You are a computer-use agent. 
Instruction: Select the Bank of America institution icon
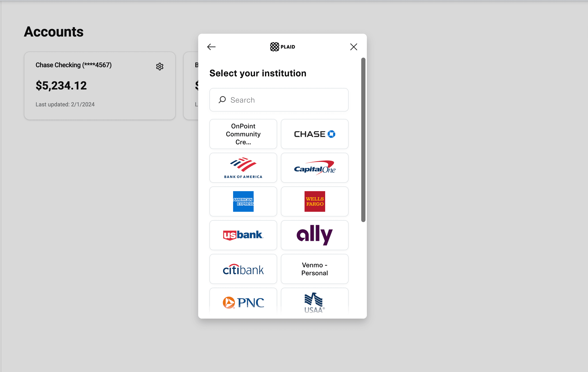pyautogui.click(x=243, y=167)
